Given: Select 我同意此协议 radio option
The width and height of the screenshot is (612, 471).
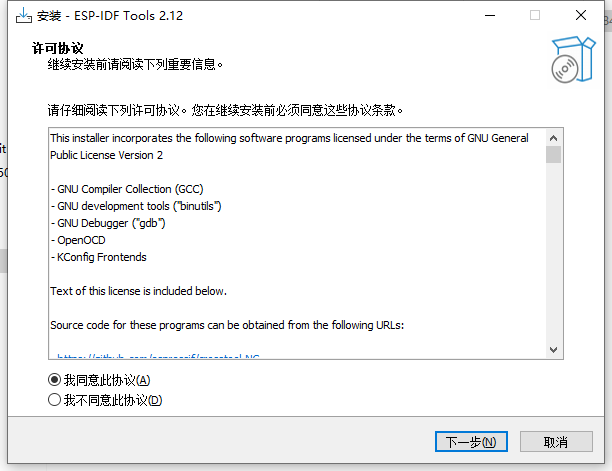Looking at the screenshot, I should pos(54,380).
